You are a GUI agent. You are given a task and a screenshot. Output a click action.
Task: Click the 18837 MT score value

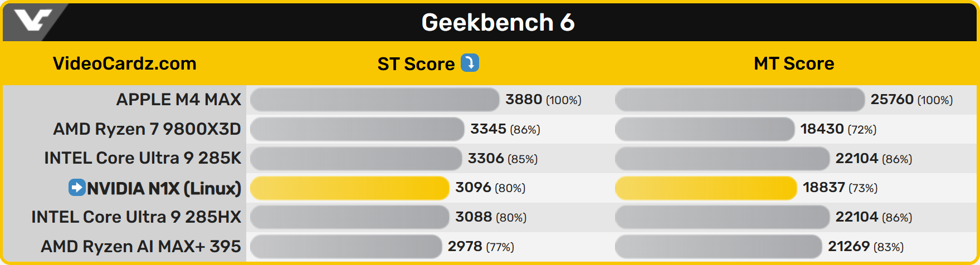point(823,188)
